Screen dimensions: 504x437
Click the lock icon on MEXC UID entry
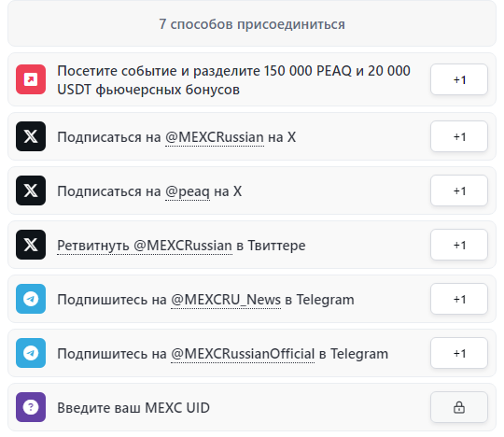coord(459,407)
